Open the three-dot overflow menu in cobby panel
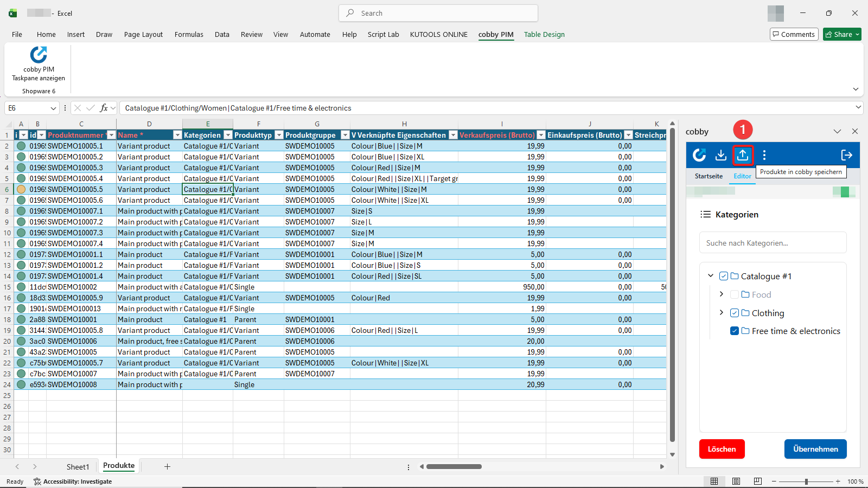 764,155
